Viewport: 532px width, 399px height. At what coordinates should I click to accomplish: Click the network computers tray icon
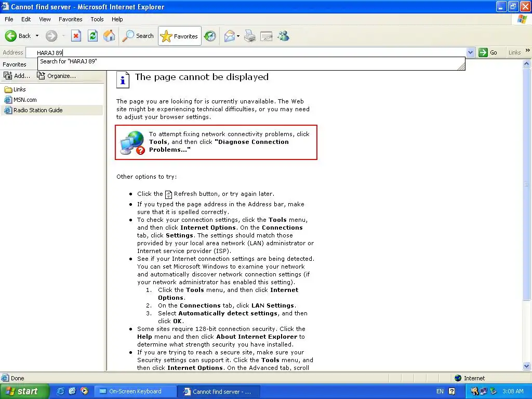click(x=484, y=392)
